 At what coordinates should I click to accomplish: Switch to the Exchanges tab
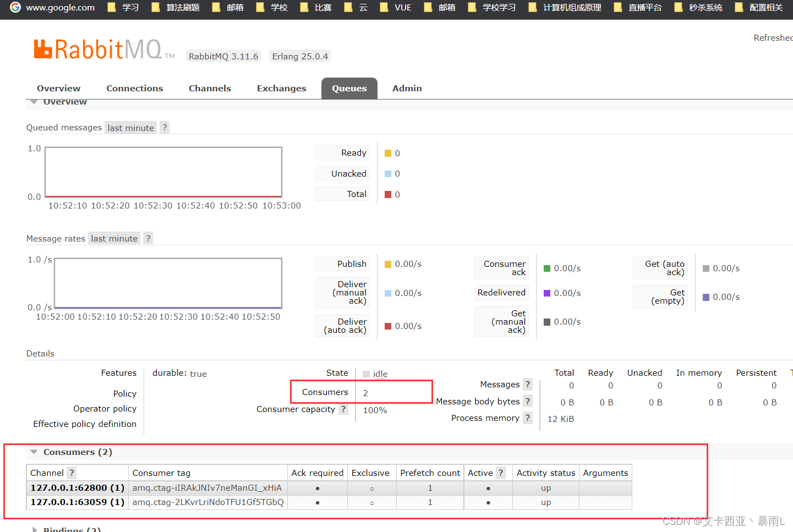coord(281,89)
